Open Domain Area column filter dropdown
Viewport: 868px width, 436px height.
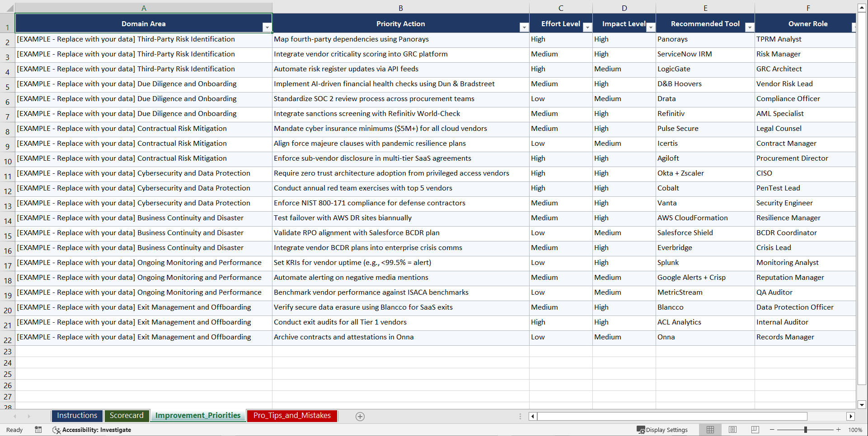tap(267, 27)
